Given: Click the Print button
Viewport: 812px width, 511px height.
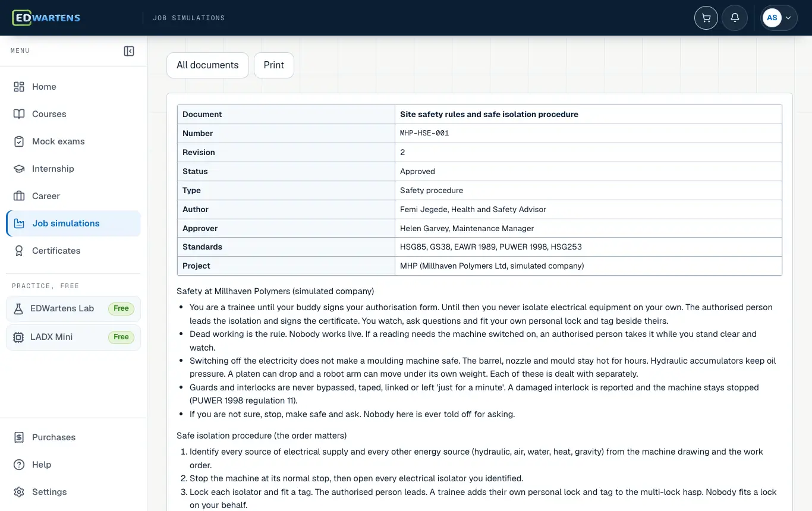Looking at the screenshot, I should coord(274,65).
